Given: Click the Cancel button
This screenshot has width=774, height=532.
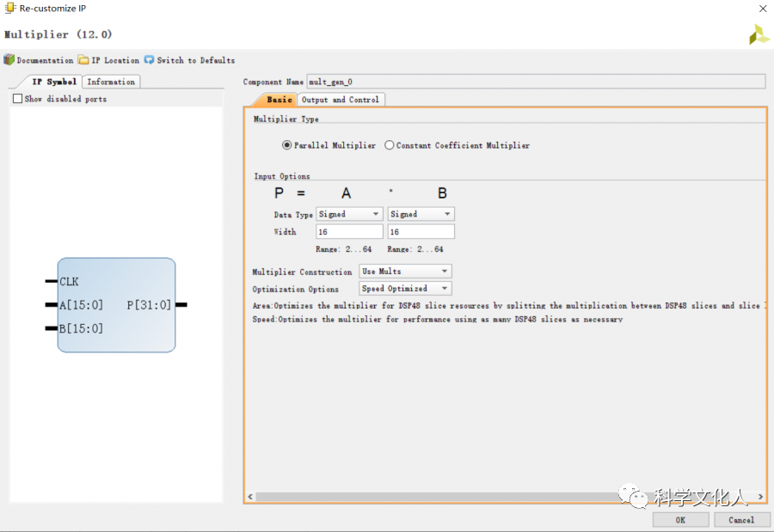Looking at the screenshot, I should point(740,520).
